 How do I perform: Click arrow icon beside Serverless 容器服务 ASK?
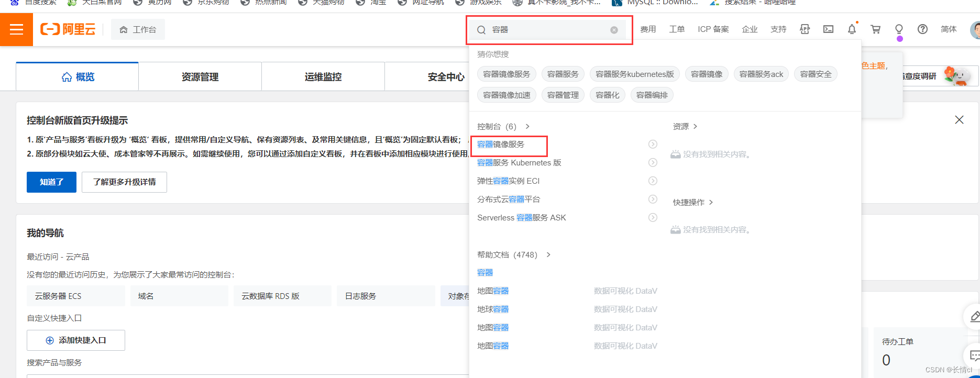coord(653,217)
